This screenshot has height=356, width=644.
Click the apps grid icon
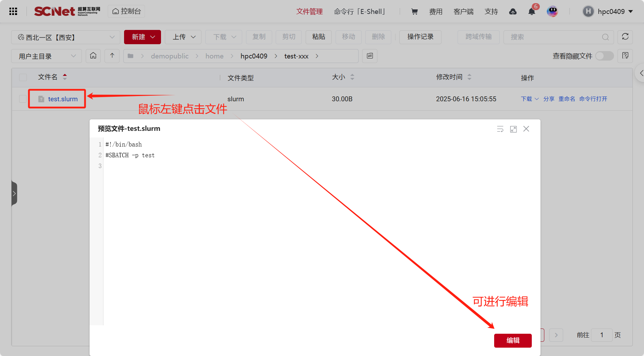13,11
